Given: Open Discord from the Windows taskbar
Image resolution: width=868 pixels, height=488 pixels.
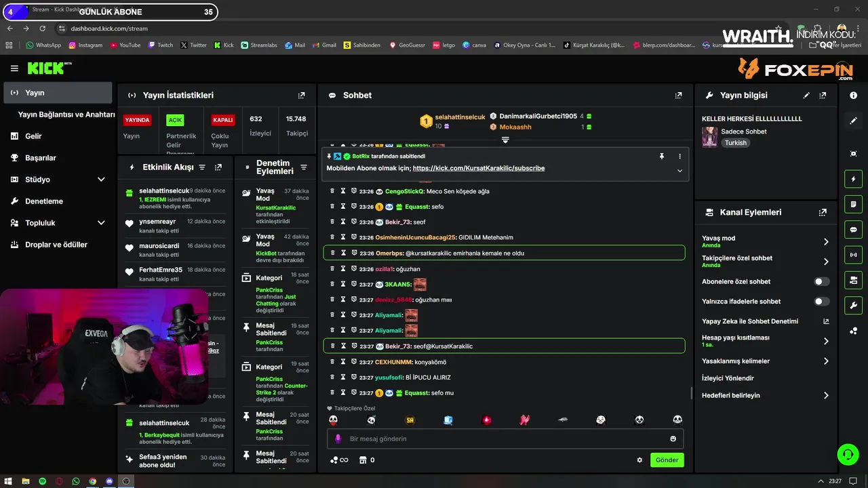Looking at the screenshot, I should point(109,481).
